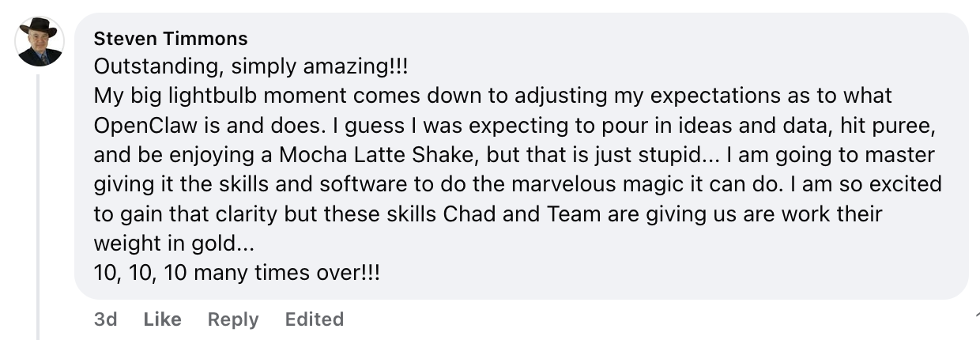Viewport: 980px width, 340px height.
Task: Click the Steven Timmons author name
Action: pyautogui.click(x=170, y=38)
